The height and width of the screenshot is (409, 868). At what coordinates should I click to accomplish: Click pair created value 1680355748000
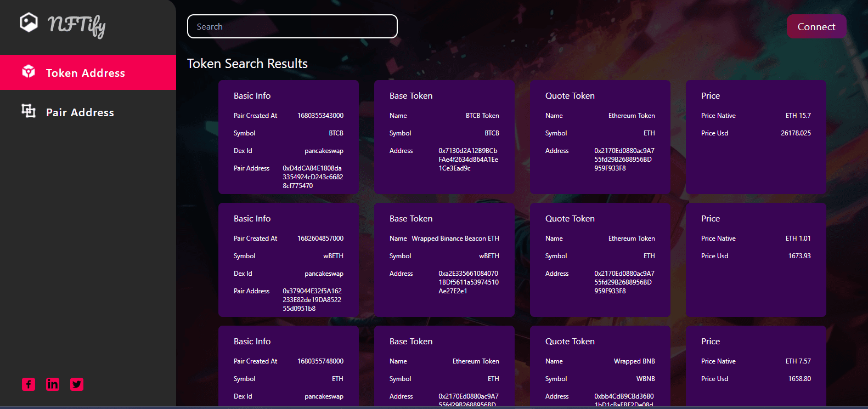320,361
